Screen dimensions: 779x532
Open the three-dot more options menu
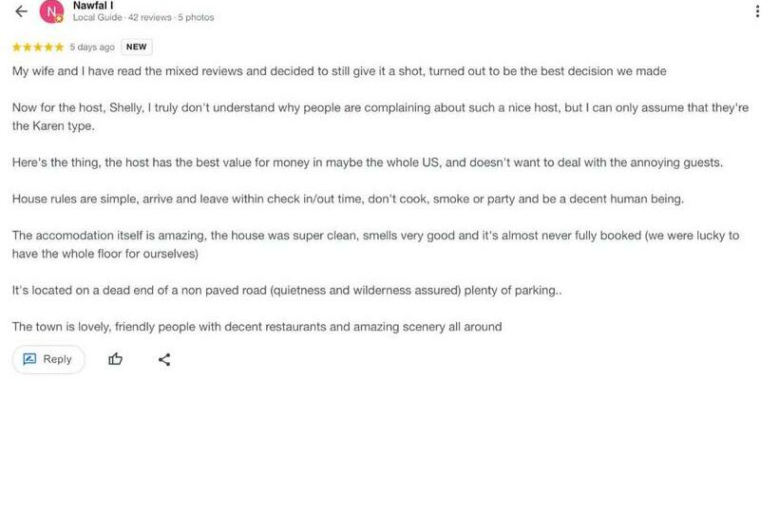[x=757, y=11]
